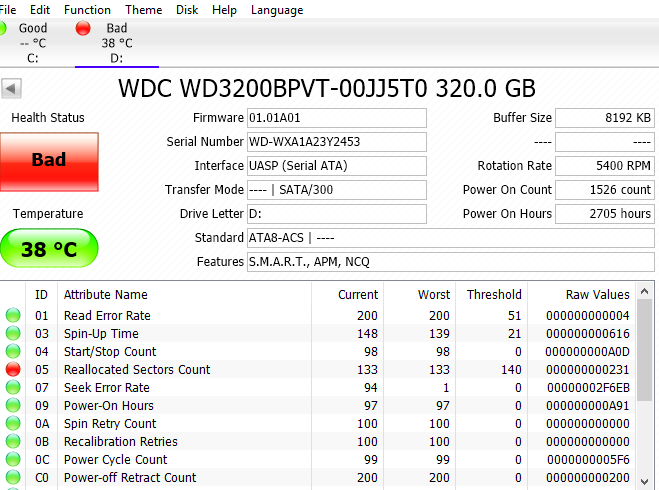
Task: Click the scroll up arrow of attribute list
Action: click(x=645, y=291)
